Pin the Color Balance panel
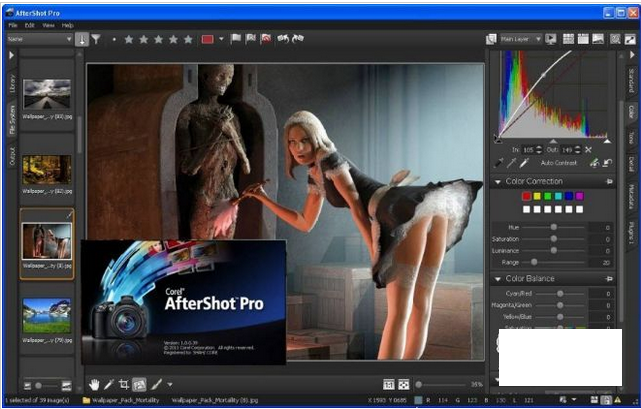This screenshot has height=409, width=641. pos(609,279)
